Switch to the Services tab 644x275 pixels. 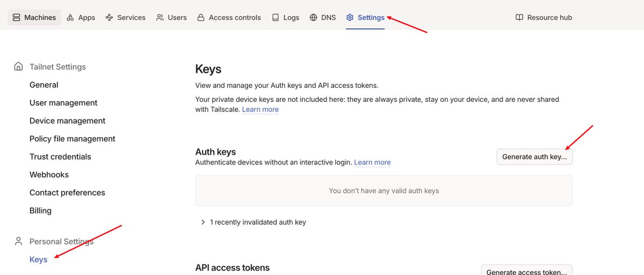point(125,17)
